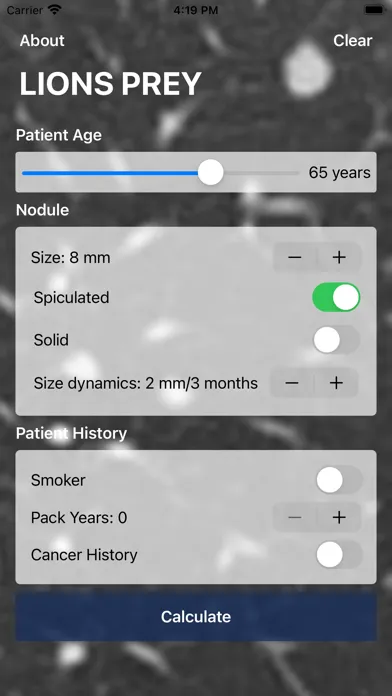Screen dimensions: 392x696
Task: Increase Pack Years with plus icon
Action: (339, 517)
